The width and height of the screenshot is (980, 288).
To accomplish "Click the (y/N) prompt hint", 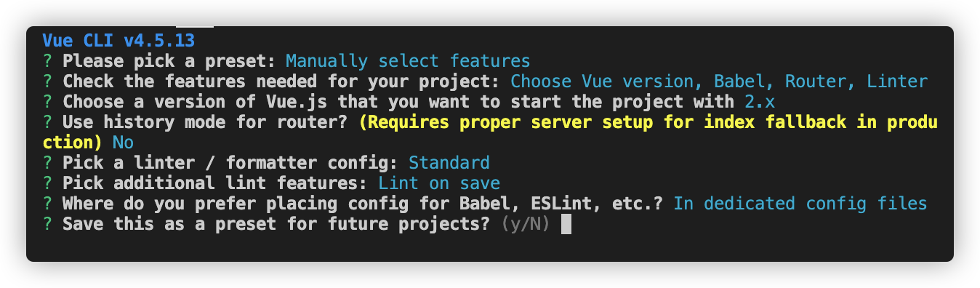I will coord(525,223).
